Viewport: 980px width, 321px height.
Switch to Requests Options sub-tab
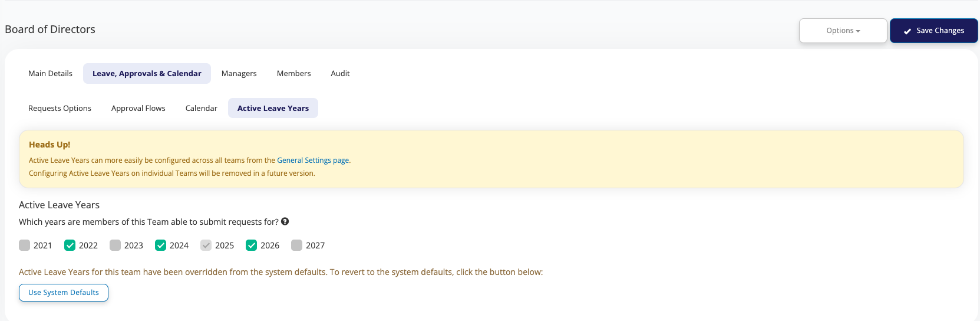pos(60,109)
